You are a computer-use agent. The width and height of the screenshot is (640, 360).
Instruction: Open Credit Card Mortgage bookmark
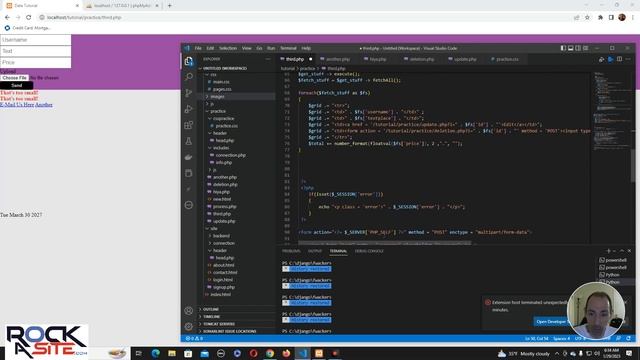coord(27,28)
